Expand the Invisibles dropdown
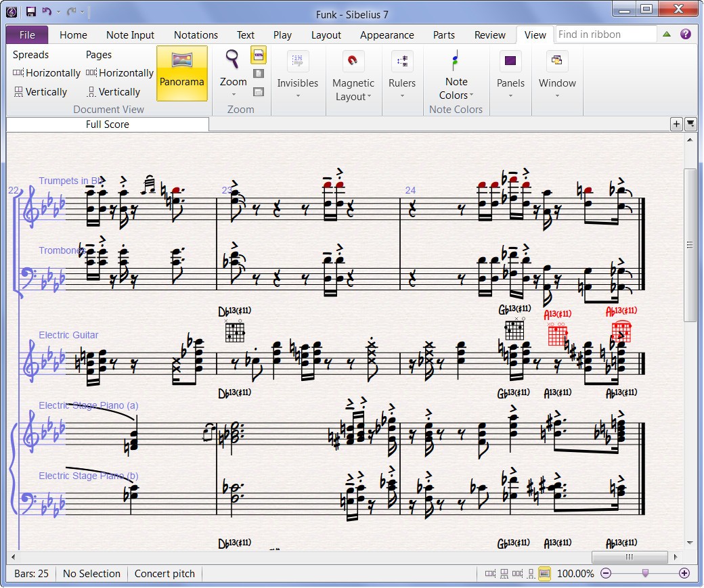Screen dimensions: 704x588 coord(298,95)
